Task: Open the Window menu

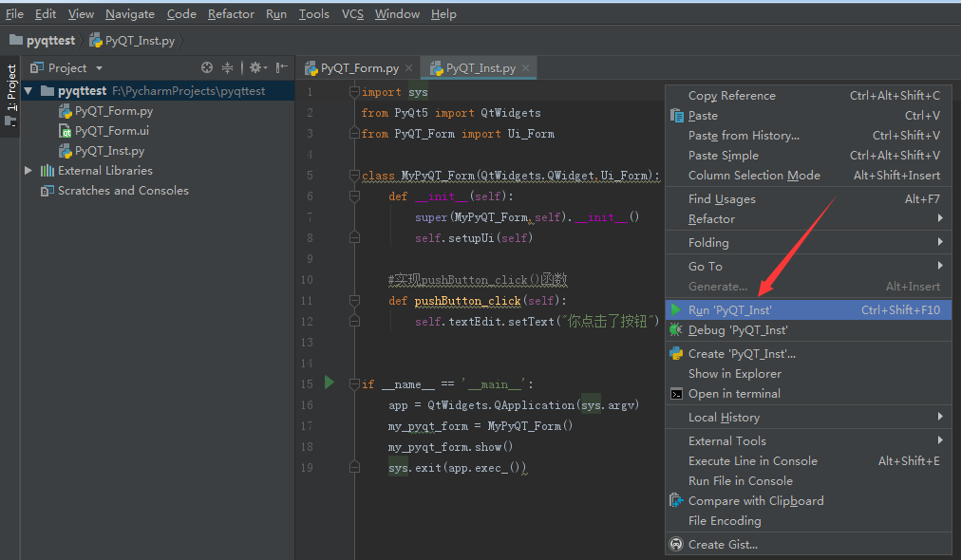Action: pos(397,13)
